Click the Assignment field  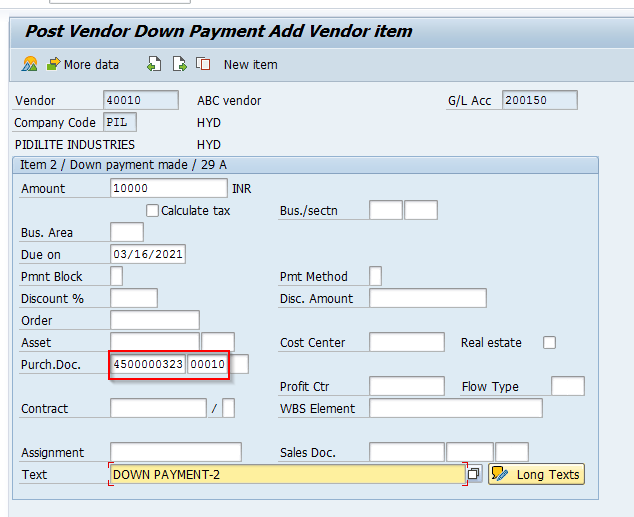[176, 452]
